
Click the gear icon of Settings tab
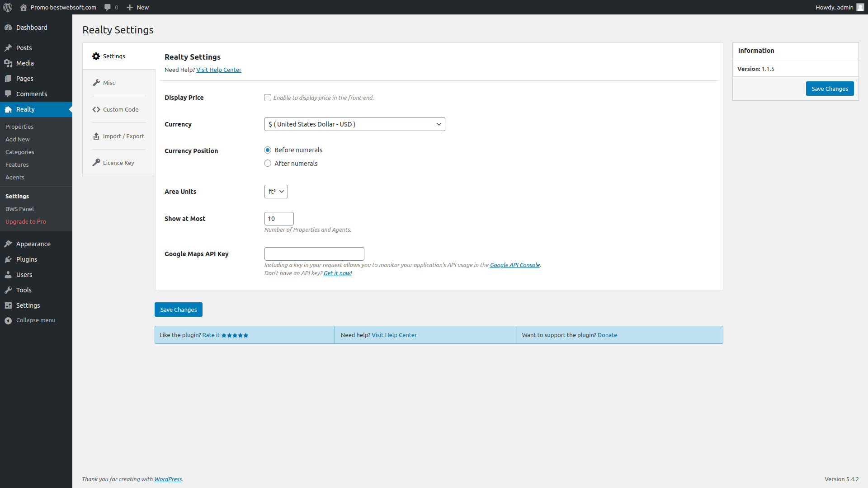(x=96, y=56)
